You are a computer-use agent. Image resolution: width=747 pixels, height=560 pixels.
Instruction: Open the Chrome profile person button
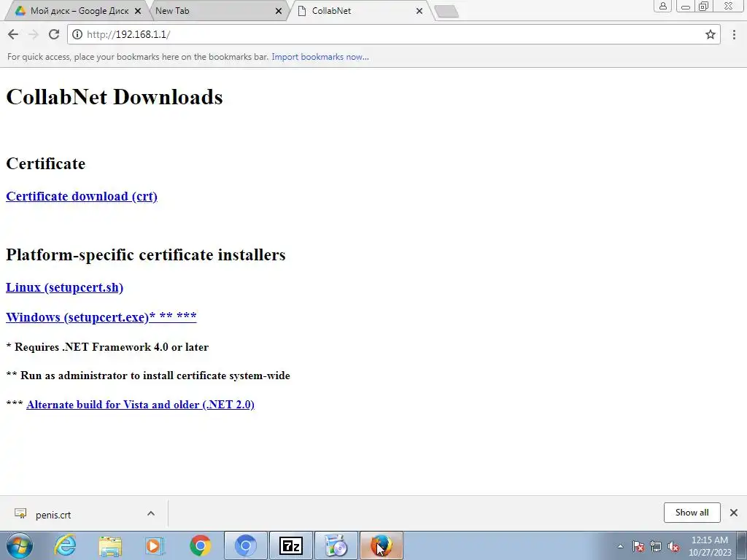pos(662,6)
